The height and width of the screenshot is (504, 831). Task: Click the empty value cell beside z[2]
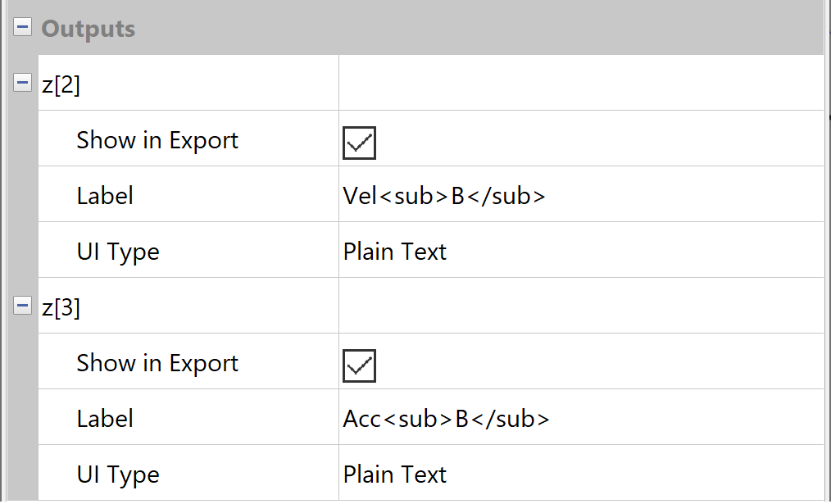tap(580, 84)
